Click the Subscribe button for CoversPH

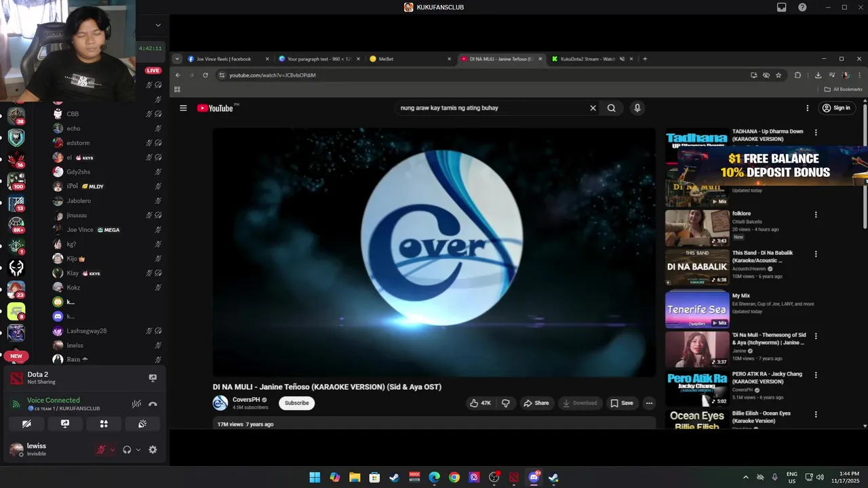(296, 403)
